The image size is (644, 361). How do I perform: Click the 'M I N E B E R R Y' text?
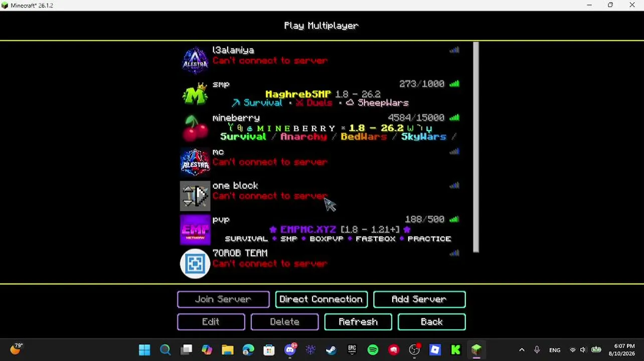(x=296, y=128)
